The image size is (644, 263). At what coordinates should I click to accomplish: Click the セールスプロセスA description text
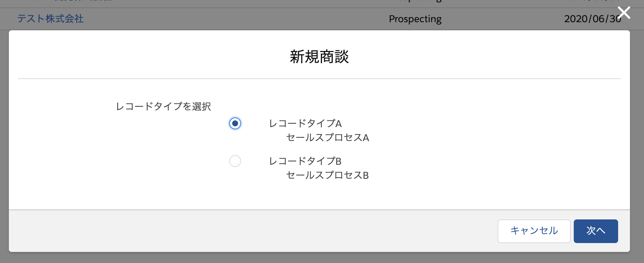pyautogui.click(x=328, y=138)
